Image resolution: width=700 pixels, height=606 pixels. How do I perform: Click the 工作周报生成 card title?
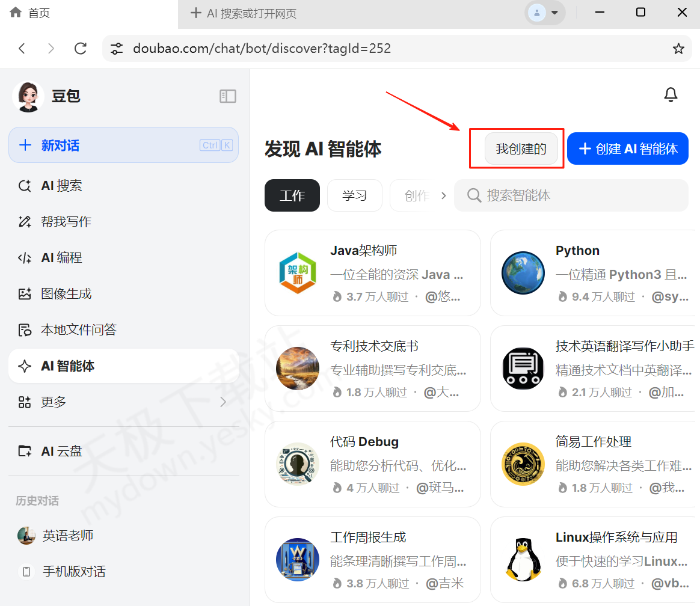point(368,537)
